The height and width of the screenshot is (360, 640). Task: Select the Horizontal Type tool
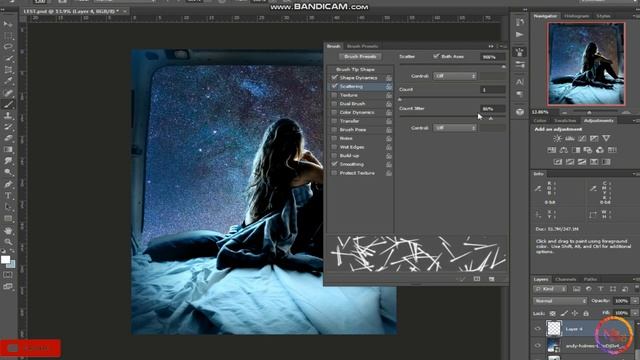8,196
